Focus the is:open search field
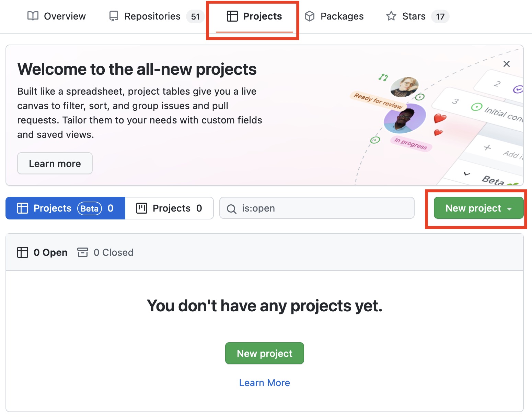 click(317, 208)
